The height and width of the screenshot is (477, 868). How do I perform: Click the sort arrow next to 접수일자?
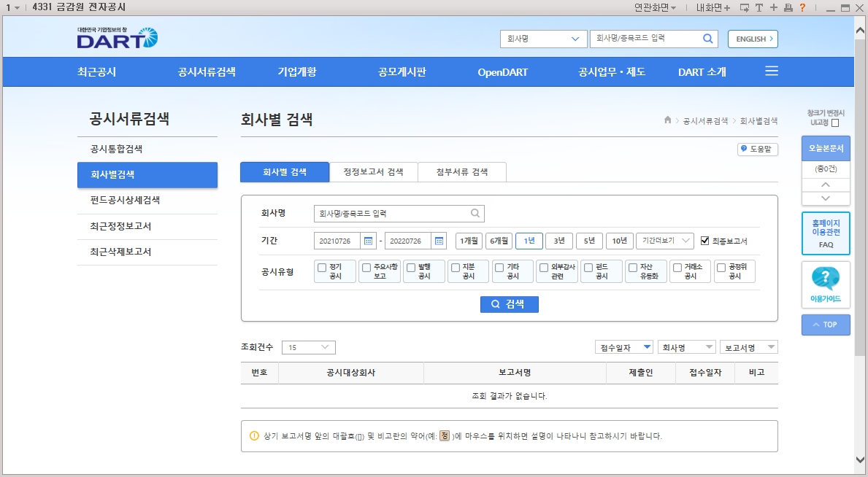point(647,347)
